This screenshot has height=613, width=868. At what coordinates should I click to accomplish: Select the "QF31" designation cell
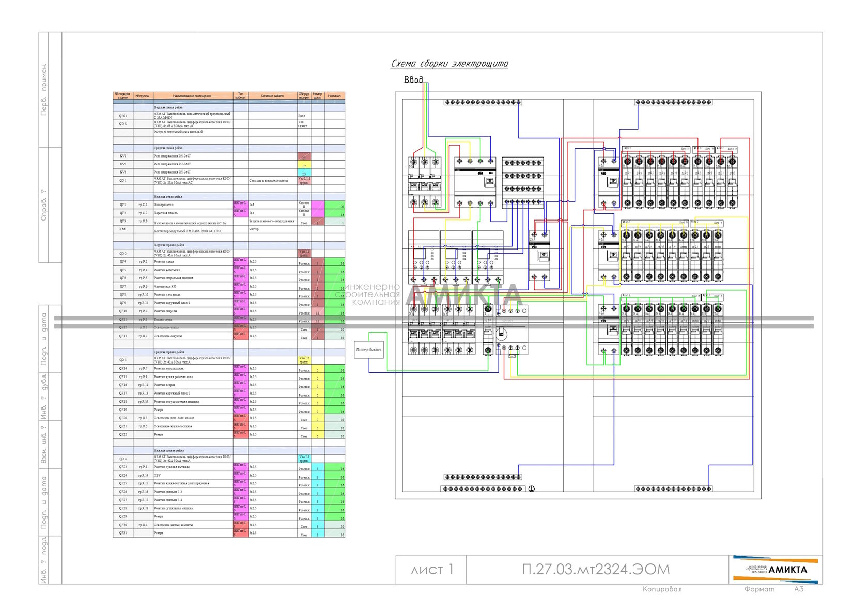click(x=123, y=533)
